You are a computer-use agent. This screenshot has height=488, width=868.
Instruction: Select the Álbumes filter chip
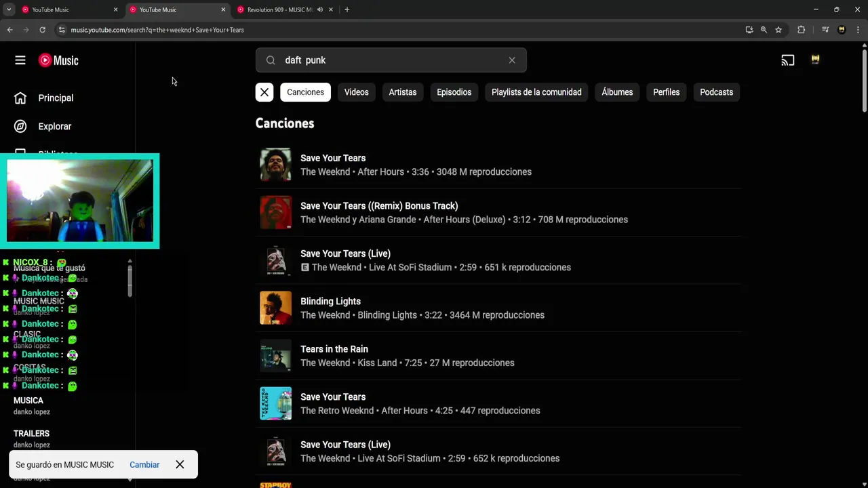coord(617,92)
